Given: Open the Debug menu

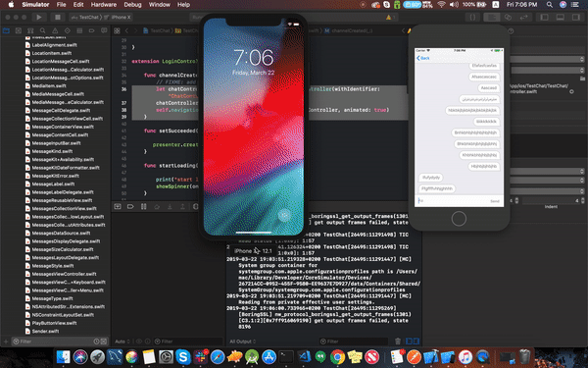Looking at the screenshot, I should point(132,5).
